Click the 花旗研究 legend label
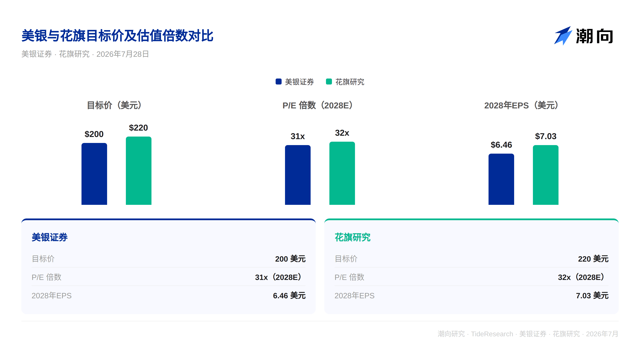 click(x=350, y=82)
